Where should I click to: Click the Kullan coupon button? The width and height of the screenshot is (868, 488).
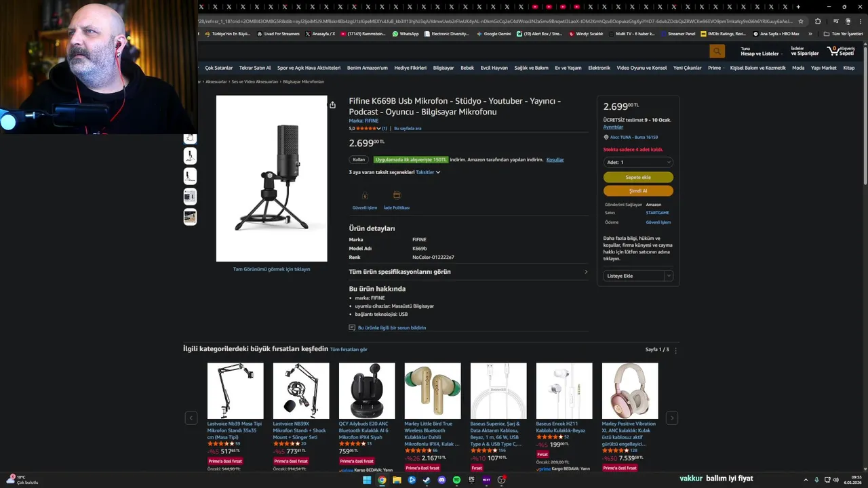pyautogui.click(x=359, y=160)
